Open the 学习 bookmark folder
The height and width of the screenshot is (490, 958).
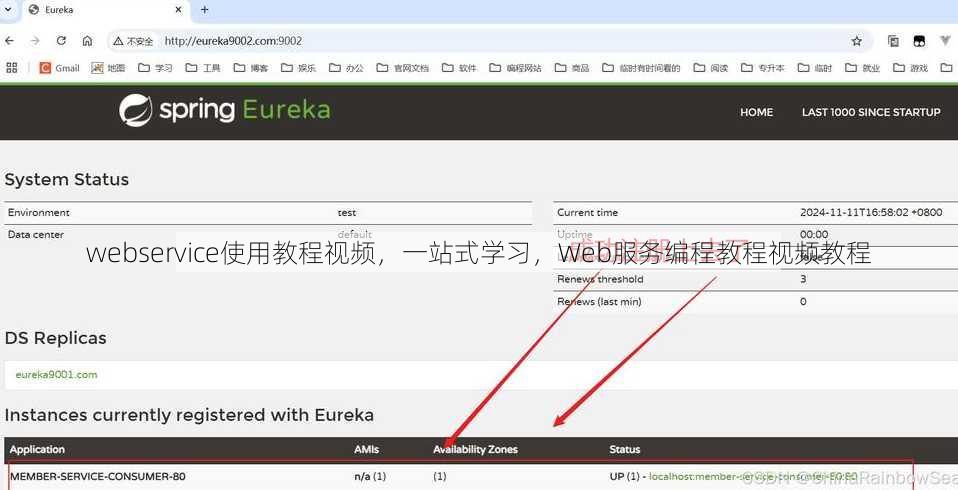(155, 68)
